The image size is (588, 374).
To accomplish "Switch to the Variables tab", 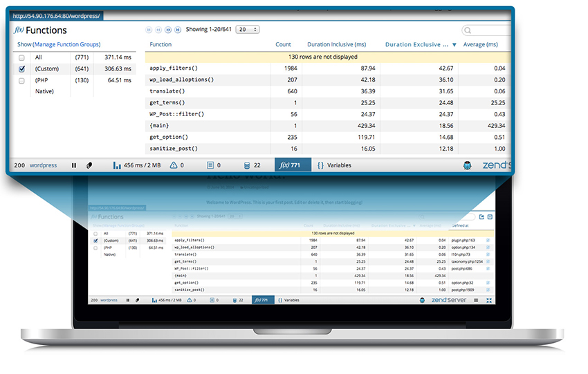I will 333,166.
